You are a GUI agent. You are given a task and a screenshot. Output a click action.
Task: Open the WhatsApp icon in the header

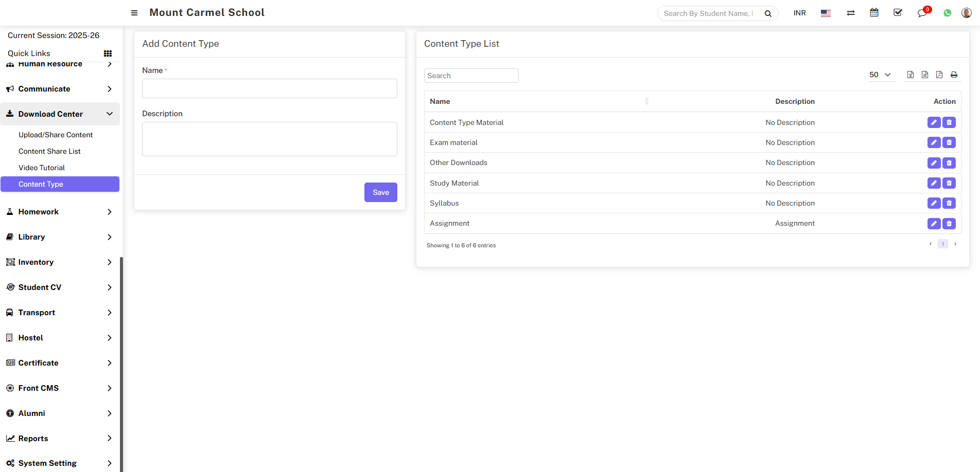[x=947, y=13]
